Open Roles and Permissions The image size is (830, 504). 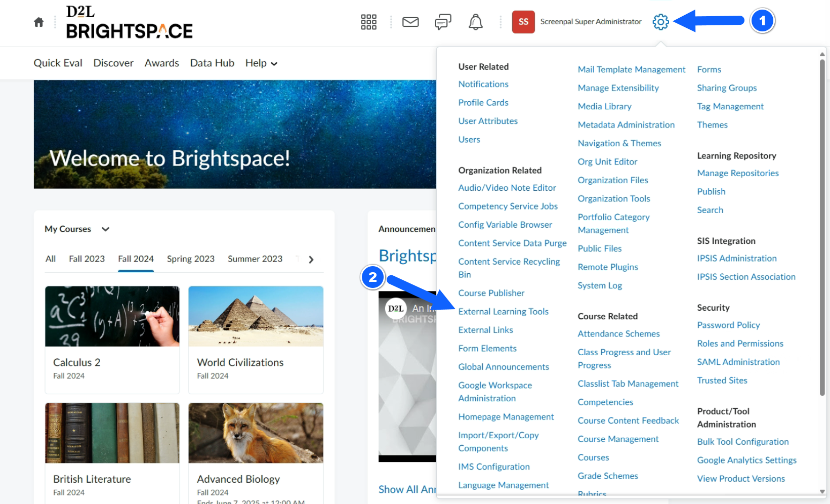pyautogui.click(x=740, y=344)
